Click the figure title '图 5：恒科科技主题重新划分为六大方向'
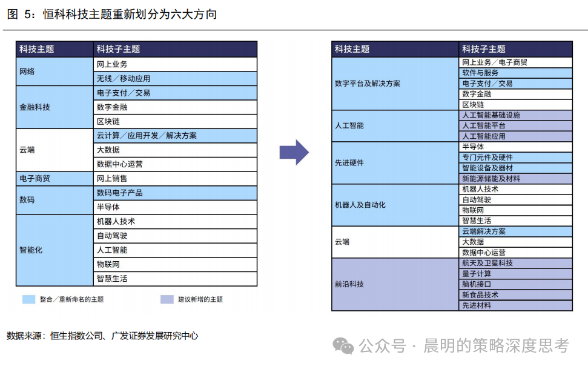This screenshot has height=369, width=588. [x=112, y=15]
